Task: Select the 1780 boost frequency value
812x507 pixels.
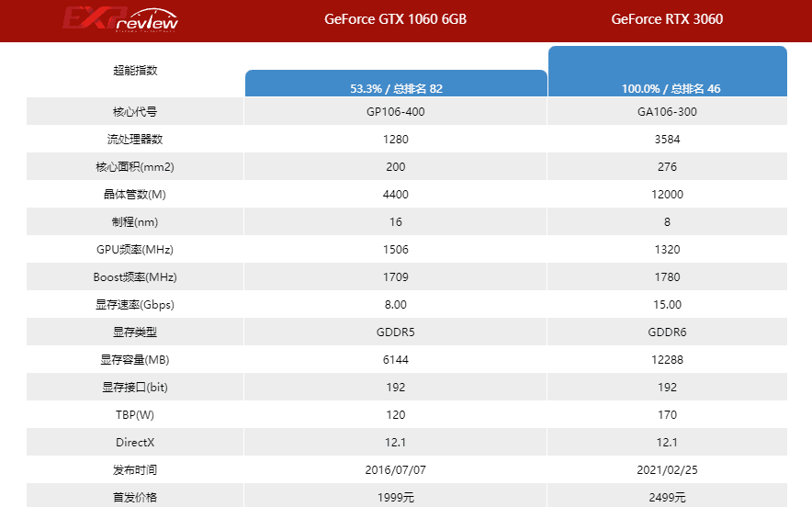Action: point(667,277)
